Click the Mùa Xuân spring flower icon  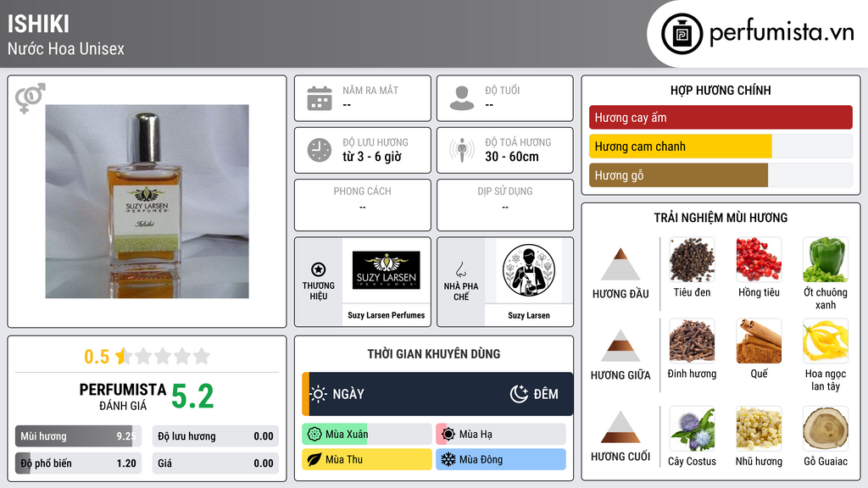point(314,435)
